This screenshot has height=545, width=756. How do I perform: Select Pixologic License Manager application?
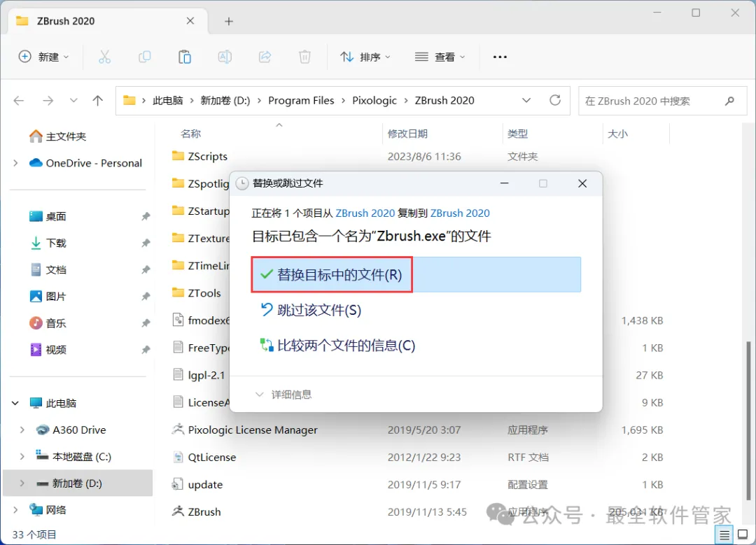pyautogui.click(x=253, y=430)
